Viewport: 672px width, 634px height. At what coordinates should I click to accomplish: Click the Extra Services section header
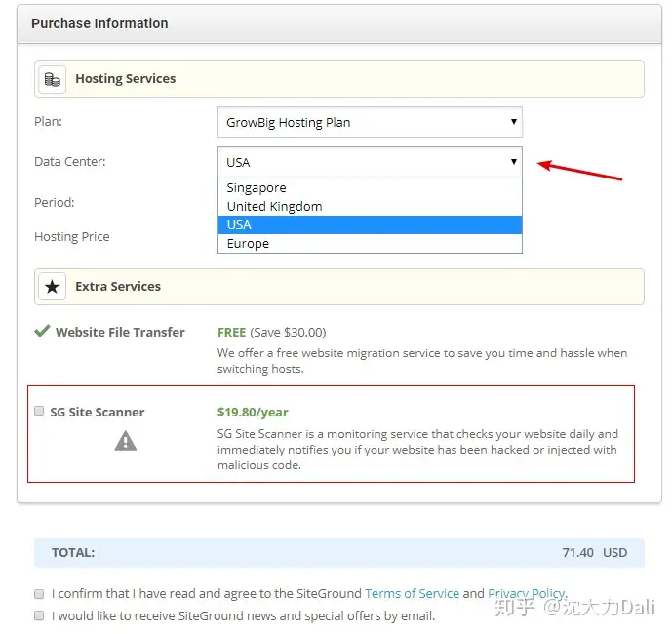click(x=339, y=287)
